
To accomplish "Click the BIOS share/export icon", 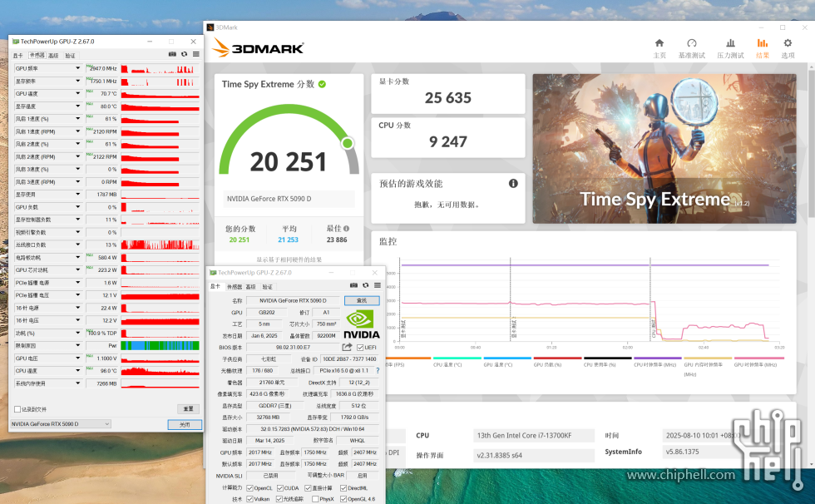I will [347, 347].
